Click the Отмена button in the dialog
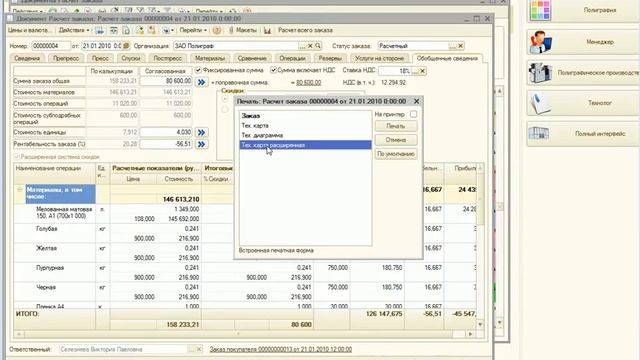This screenshot has width=640, height=360. (396, 140)
